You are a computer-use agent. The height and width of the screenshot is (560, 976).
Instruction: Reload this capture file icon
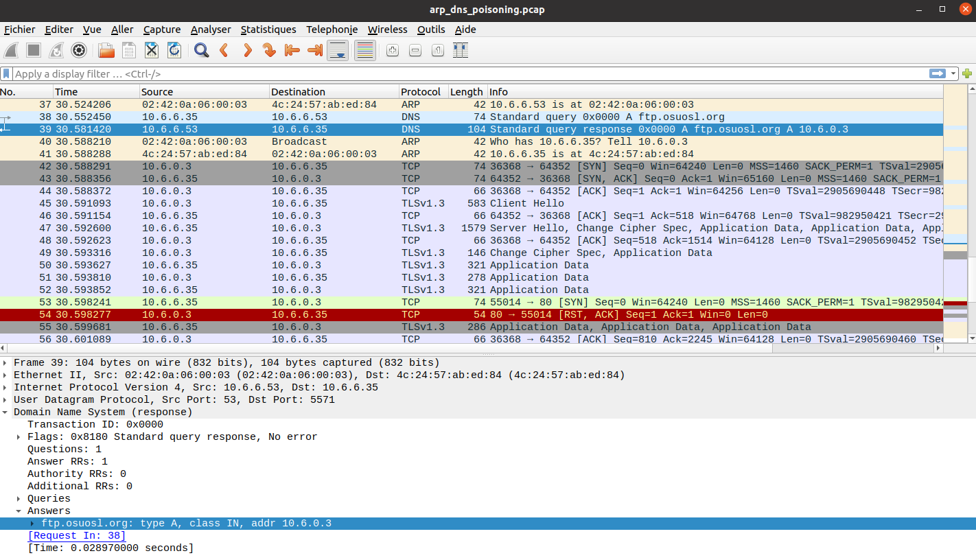174,50
